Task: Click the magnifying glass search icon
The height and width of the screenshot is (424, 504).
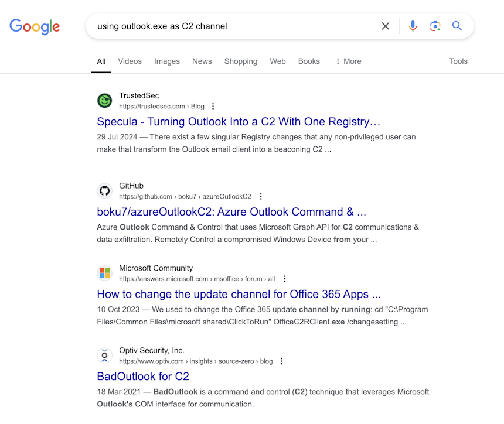Action: click(x=457, y=26)
